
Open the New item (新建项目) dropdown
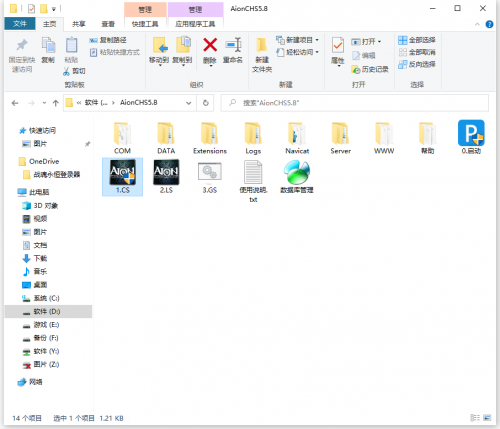297,40
